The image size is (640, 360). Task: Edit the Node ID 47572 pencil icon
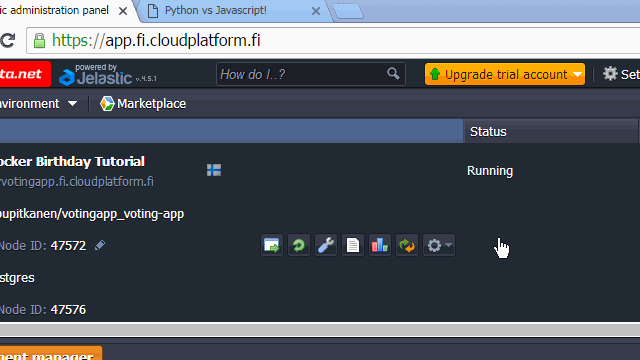coord(100,245)
